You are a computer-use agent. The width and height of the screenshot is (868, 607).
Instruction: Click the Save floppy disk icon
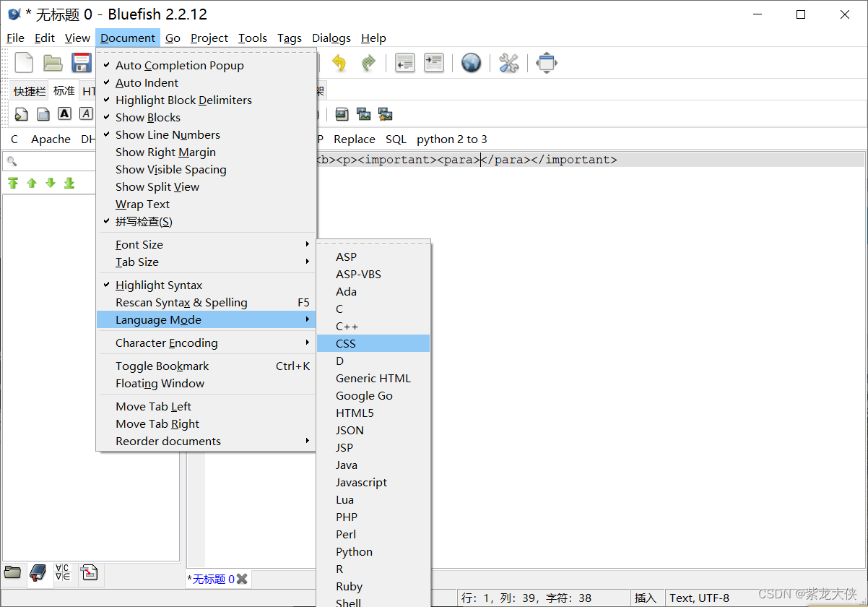coord(81,63)
